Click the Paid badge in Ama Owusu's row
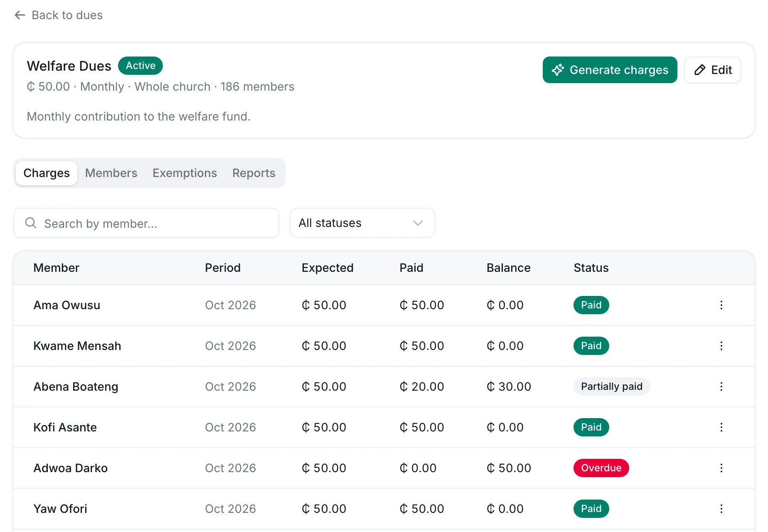Viewport: 768px width, 532px height. tap(591, 305)
